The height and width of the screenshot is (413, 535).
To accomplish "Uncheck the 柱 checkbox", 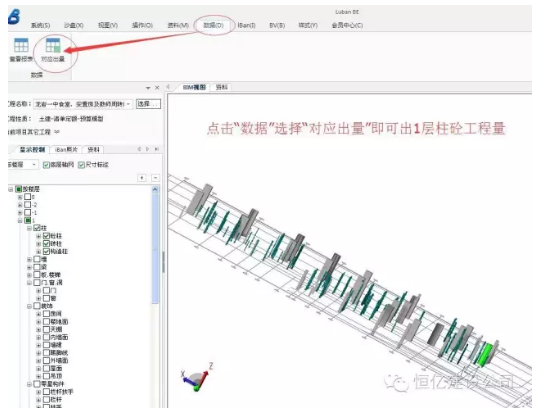I will click(37, 228).
